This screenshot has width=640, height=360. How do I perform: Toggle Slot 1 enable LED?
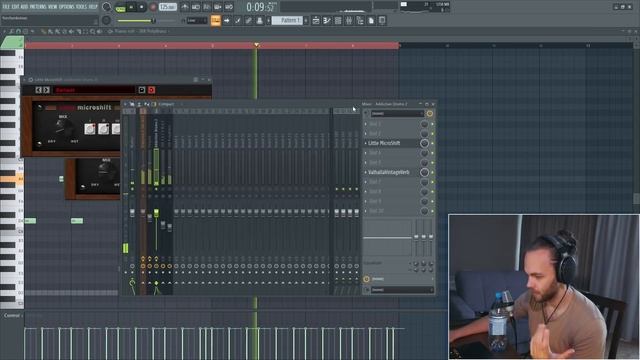point(432,124)
